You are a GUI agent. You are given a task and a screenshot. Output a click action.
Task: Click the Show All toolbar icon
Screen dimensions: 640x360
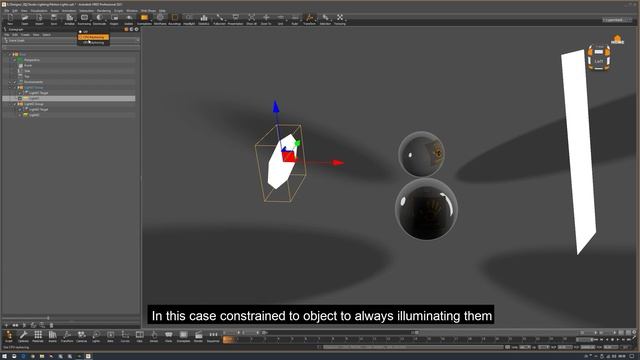(251, 19)
